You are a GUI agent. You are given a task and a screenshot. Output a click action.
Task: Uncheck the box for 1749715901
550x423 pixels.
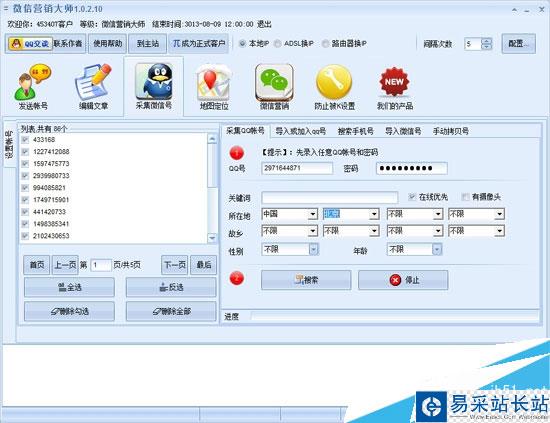[25, 200]
